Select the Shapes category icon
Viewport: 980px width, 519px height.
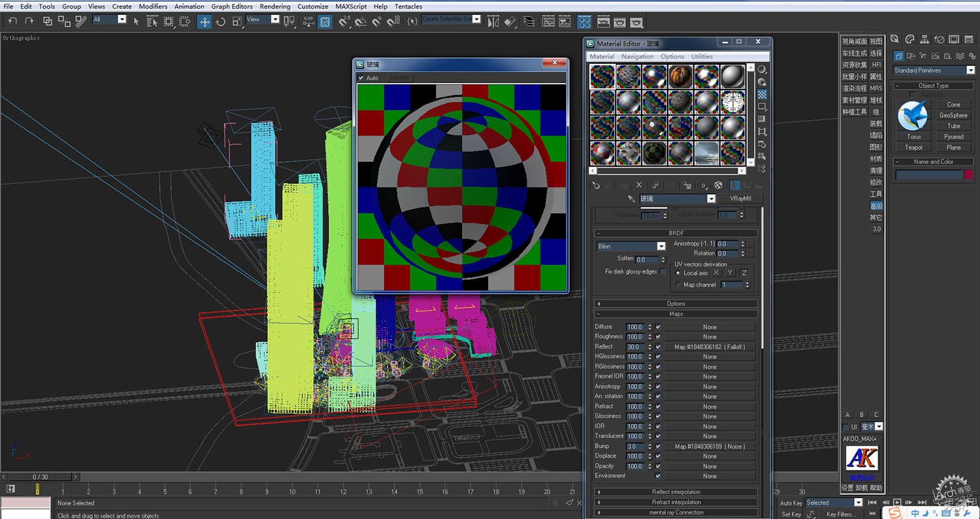click(910, 56)
